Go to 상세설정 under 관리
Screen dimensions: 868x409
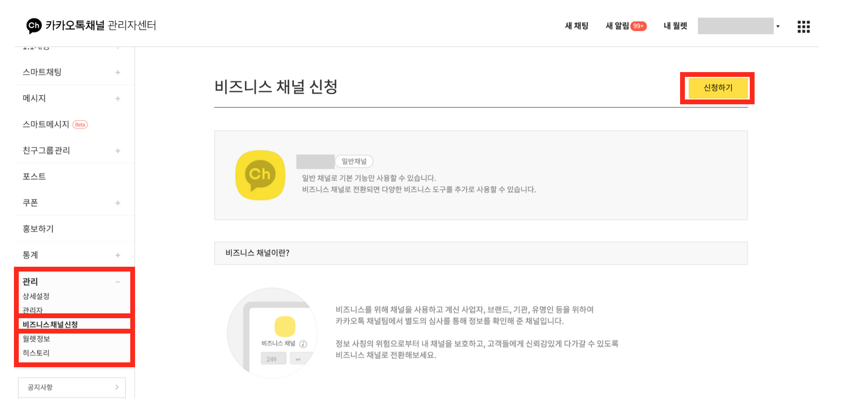[36, 296]
